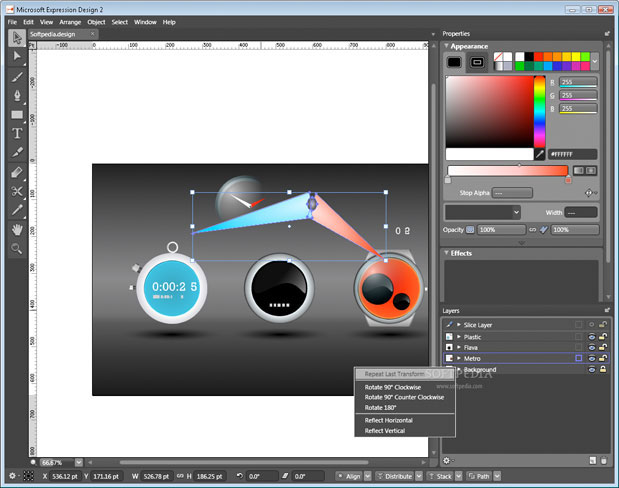
Task: Click Reflect Horizontal in the menu
Action: [389, 420]
